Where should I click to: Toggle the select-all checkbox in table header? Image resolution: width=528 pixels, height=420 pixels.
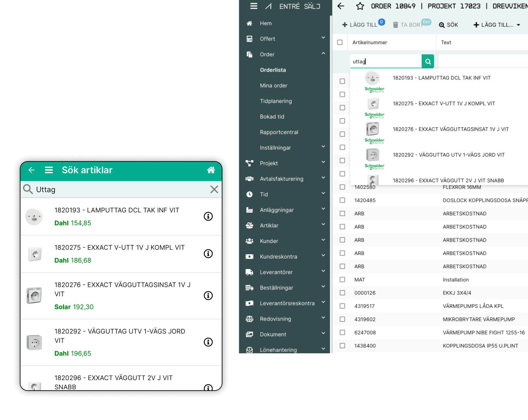pos(340,42)
